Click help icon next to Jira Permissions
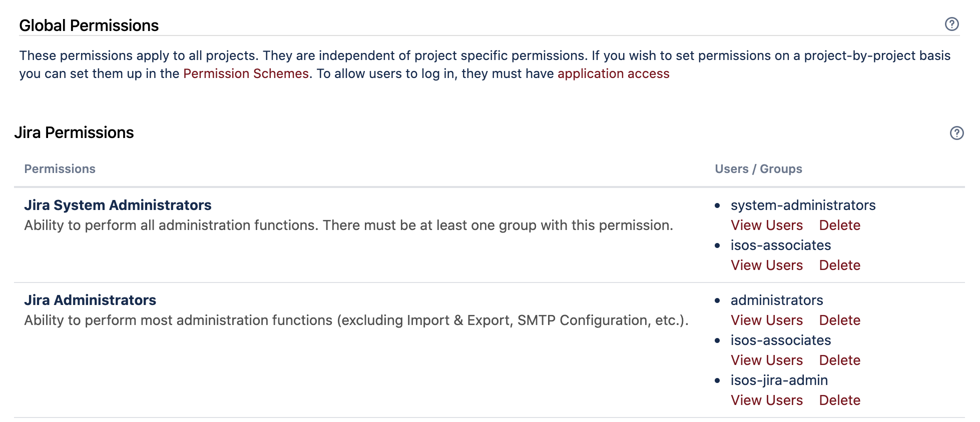The height and width of the screenshot is (422, 980). (x=956, y=133)
